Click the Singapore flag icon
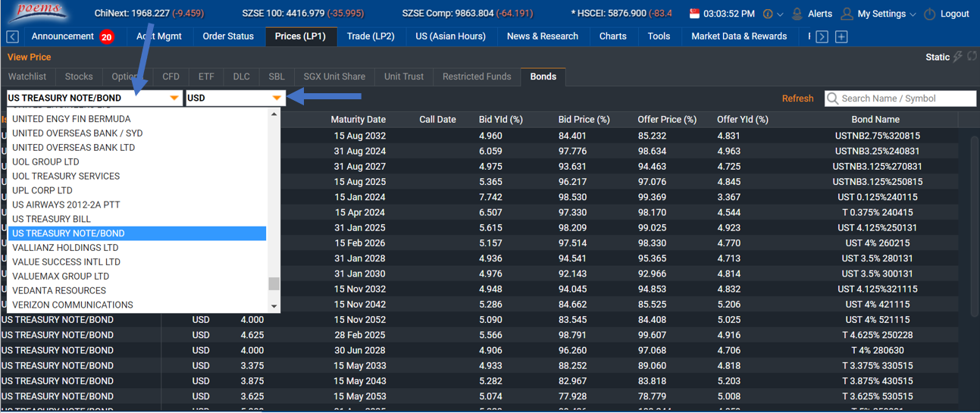 coord(694,14)
